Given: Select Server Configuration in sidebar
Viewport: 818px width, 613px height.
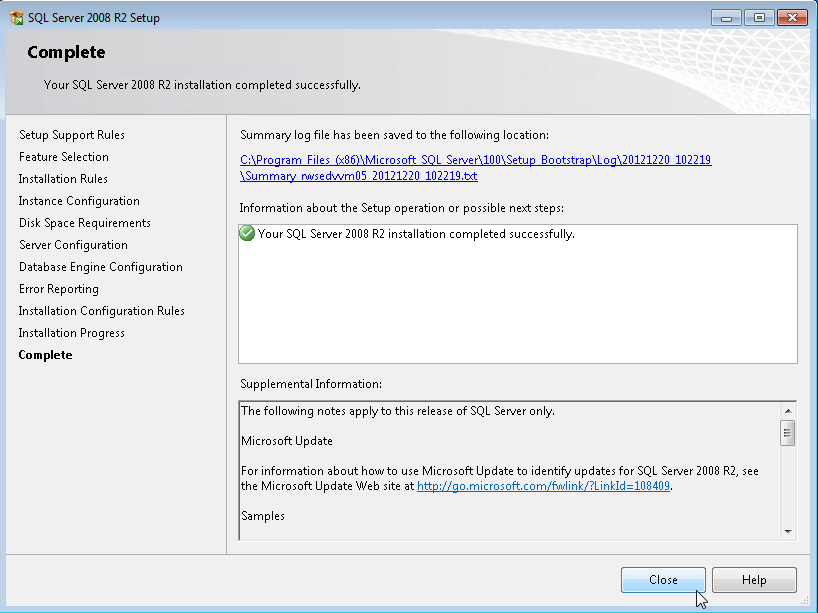Looking at the screenshot, I should click(x=73, y=245).
